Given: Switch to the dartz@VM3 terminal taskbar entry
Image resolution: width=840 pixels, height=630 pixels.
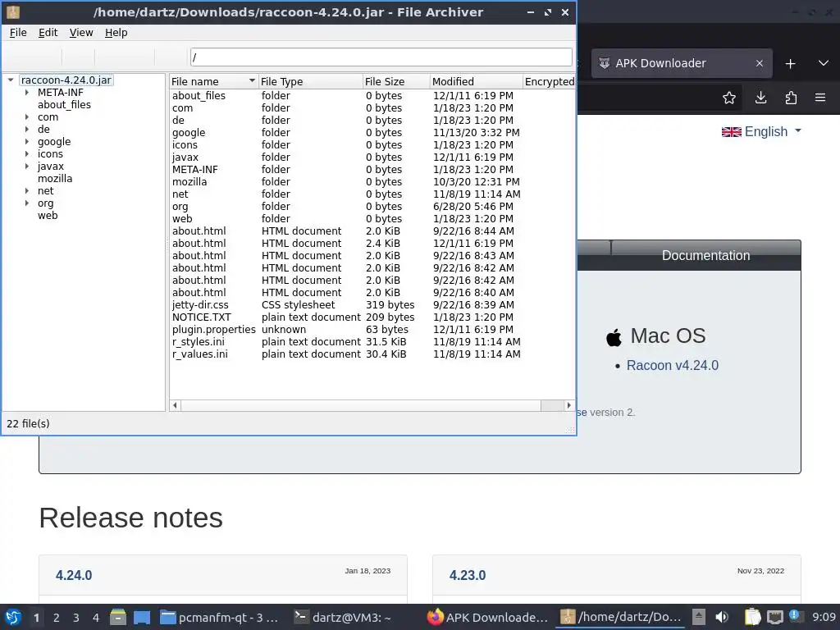Looking at the screenshot, I should pos(343,617).
